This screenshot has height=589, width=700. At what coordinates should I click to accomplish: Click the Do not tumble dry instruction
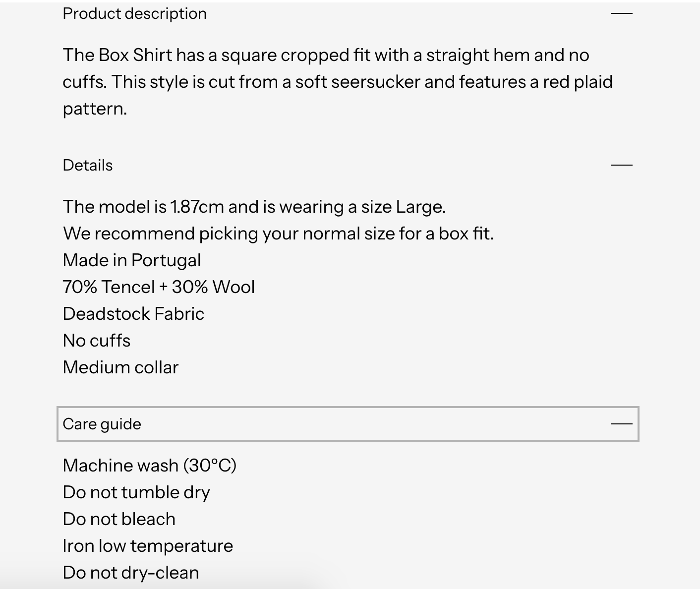pyautogui.click(x=136, y=492)
